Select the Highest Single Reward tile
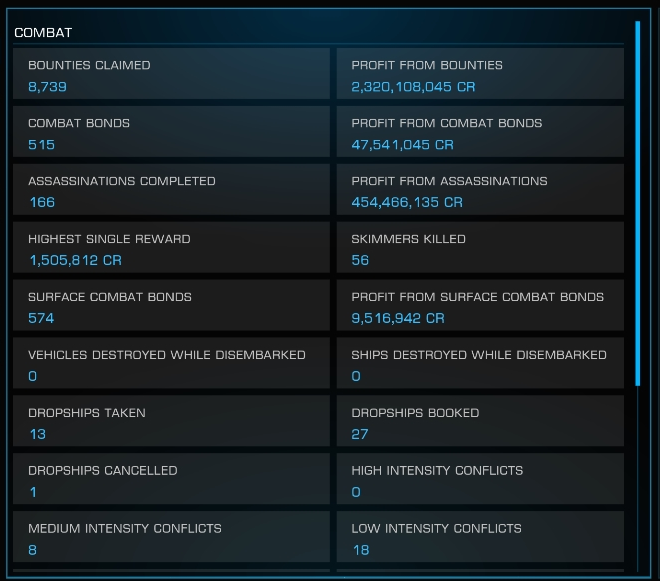The height and width of the screenshot is (581, 660). point(171,247)
